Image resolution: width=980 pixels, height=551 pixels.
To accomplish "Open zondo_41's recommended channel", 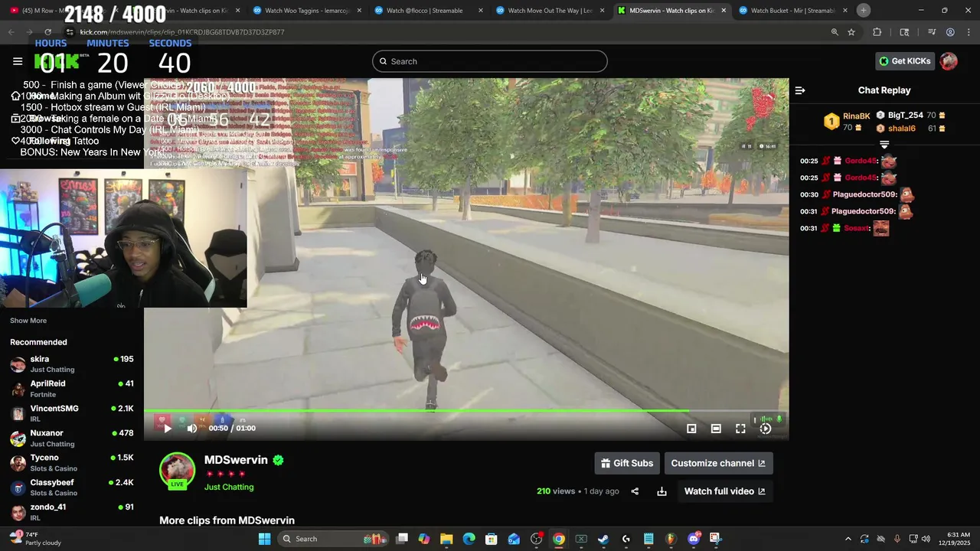I will (72, 512).
